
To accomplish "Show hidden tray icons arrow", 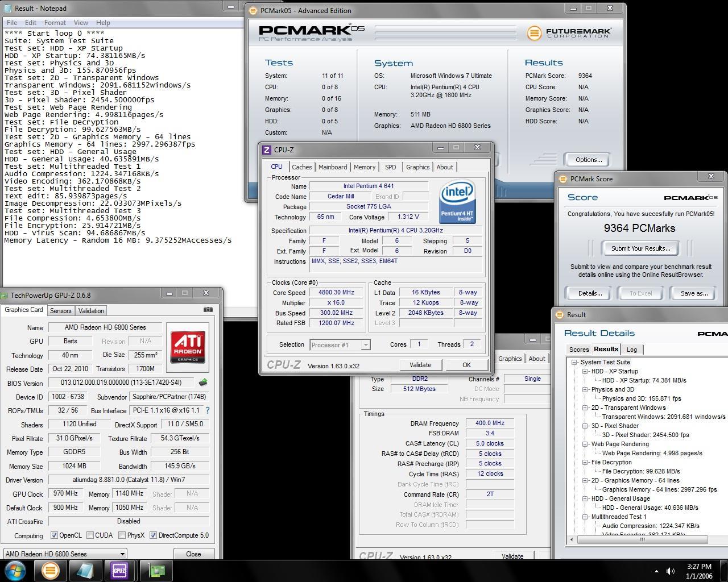I will click(656, 571).
